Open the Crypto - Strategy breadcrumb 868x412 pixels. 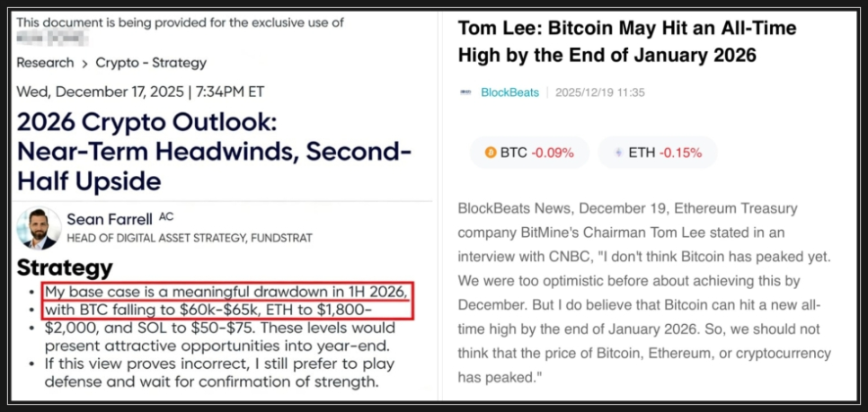click(x=151, y=63)
